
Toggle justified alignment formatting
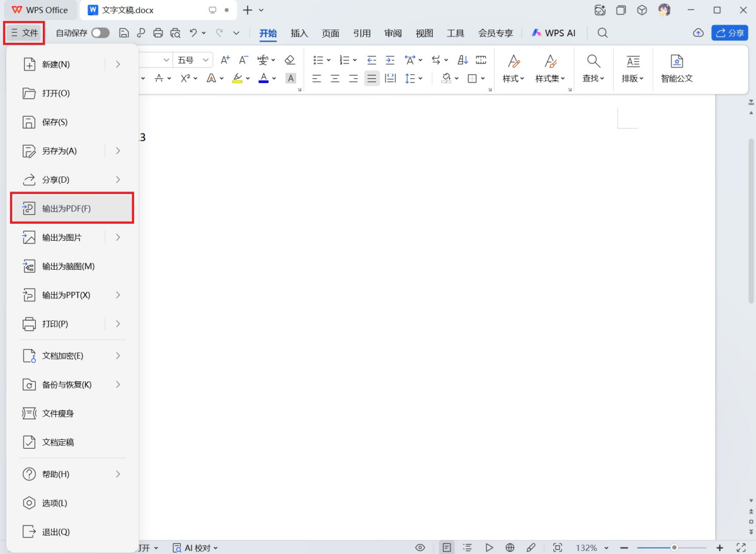point(372,78)
